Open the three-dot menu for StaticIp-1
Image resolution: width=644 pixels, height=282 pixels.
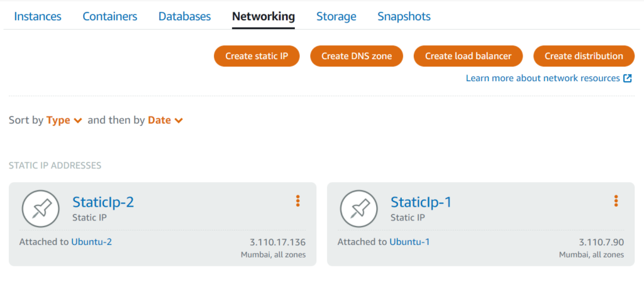(x=616, y=201)
